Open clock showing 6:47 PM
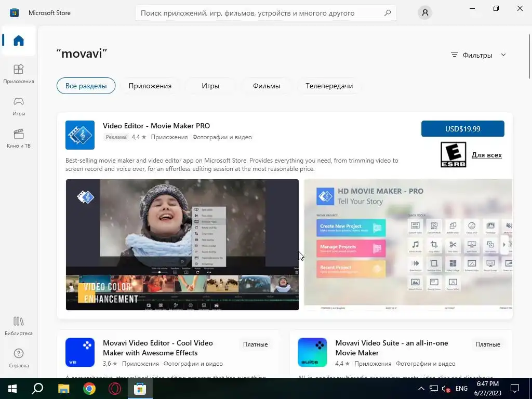This screenshot has height=399, width=532. click(x=488, y=389)
